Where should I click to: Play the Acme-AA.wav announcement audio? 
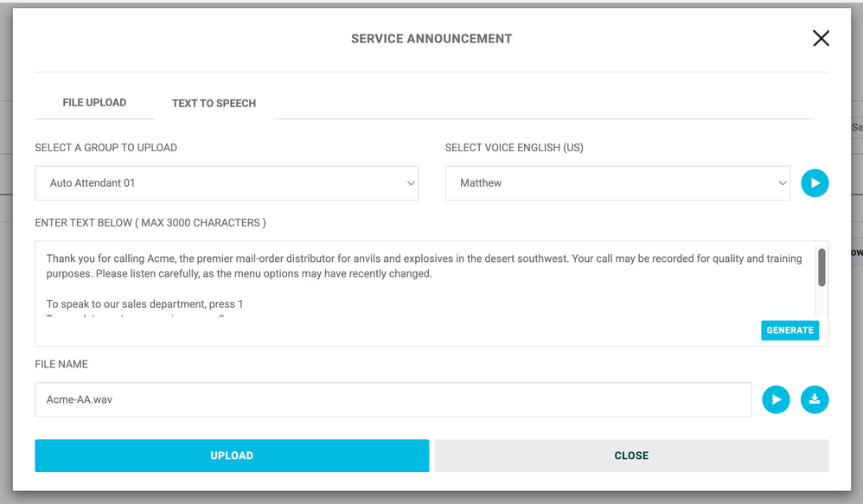point(776,399)
